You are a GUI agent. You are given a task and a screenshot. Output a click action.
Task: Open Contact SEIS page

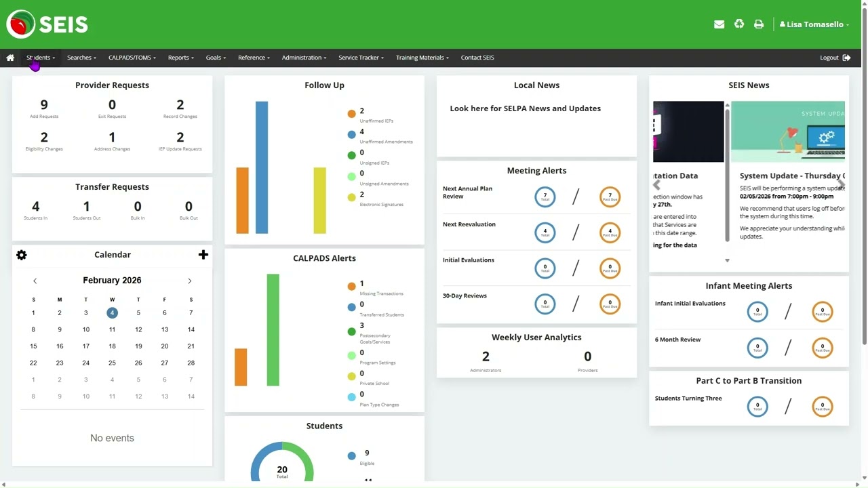[x=477, y=58]
